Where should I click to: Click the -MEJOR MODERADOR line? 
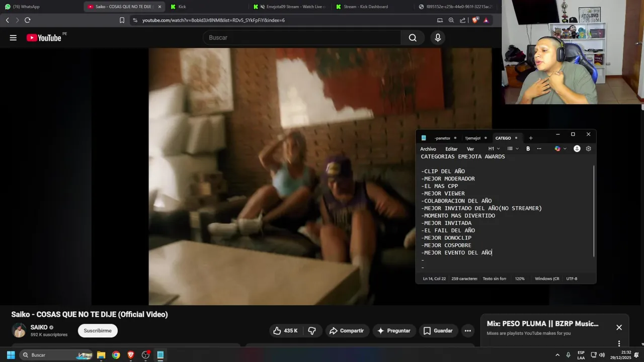click(x=448, y=179)
